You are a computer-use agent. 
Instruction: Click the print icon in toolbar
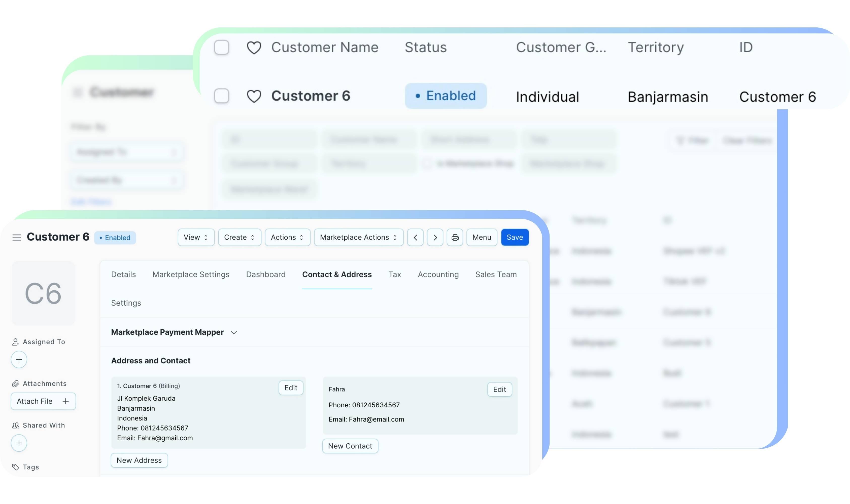click(x=455, y=237)
